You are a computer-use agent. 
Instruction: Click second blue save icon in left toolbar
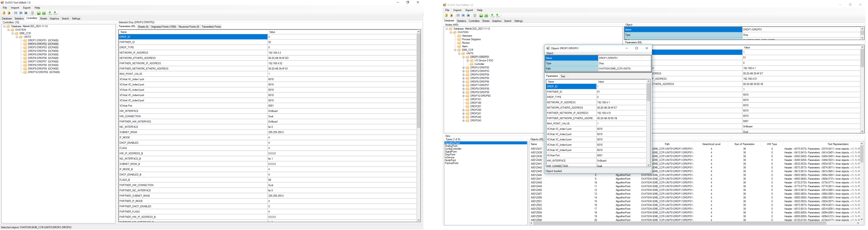21,13
